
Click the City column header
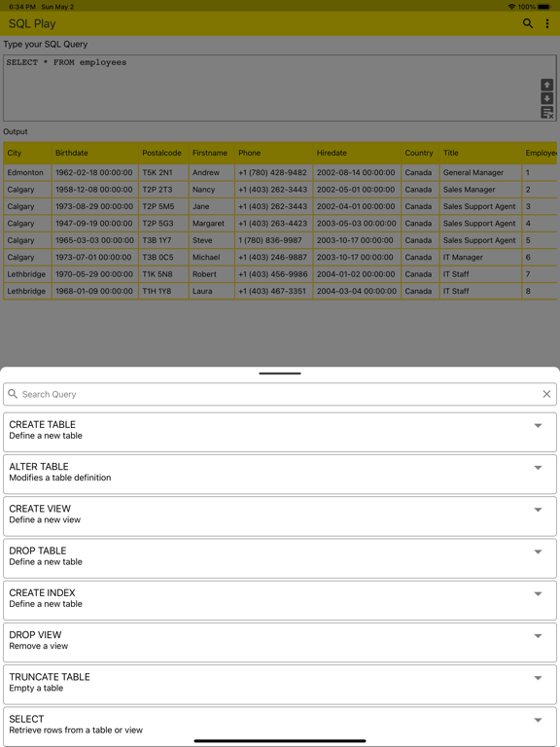click(x=27, y=153)
